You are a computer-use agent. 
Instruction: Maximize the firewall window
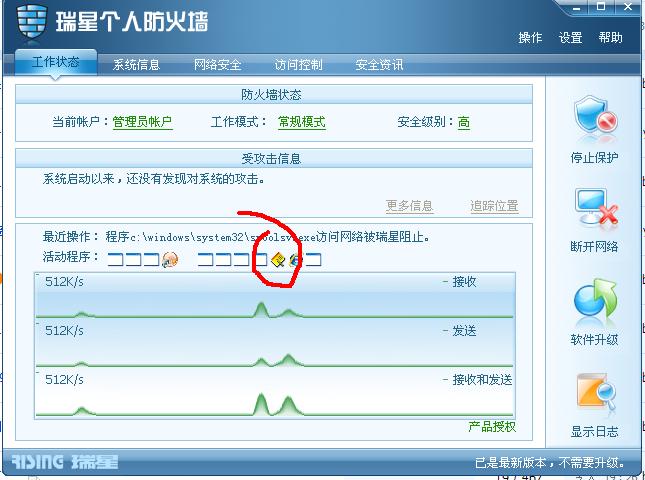[x=601, y=7]
